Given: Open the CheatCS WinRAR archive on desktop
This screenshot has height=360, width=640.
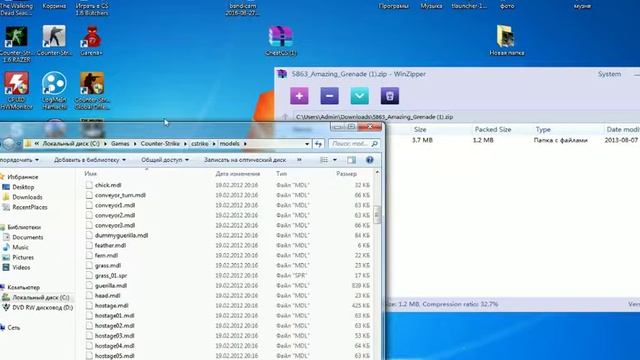Looking at the screenshot, I should pyautogui.click(x=281, y=40).
